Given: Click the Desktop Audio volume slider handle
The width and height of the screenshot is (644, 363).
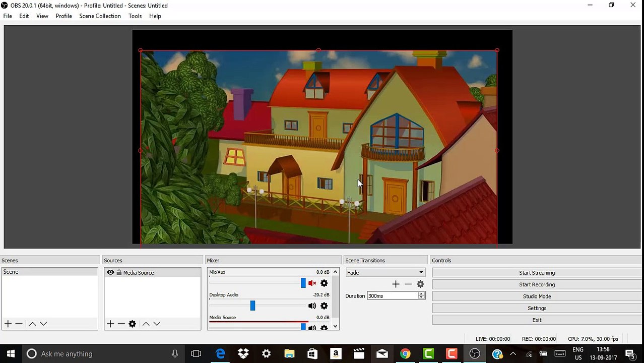Looking at the screenshot, I should click(x=252, y=306).
